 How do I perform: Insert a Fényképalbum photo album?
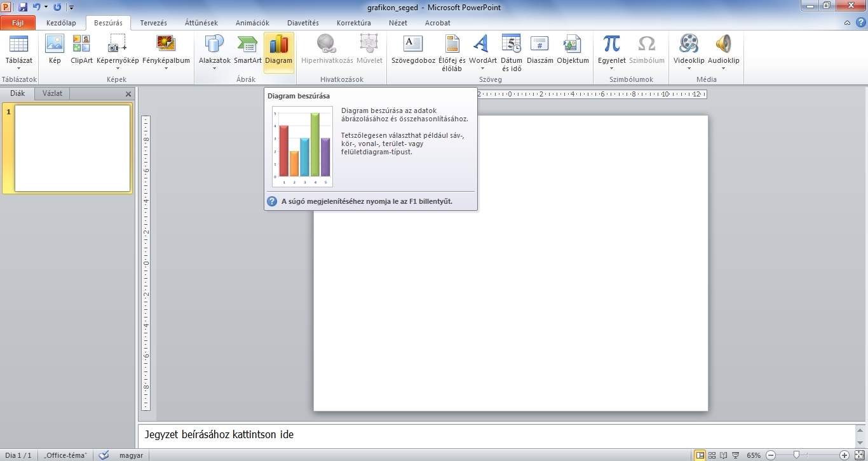point(166,51)
